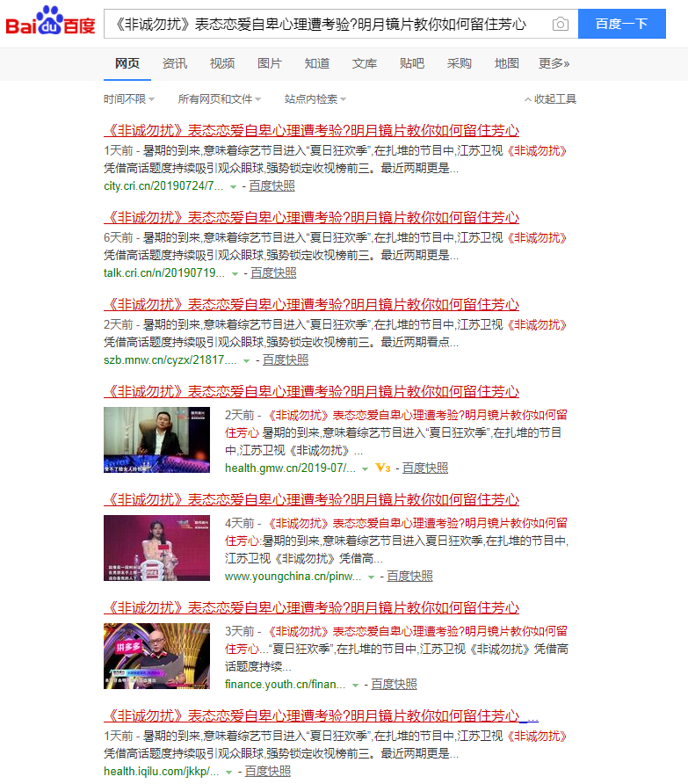Open 百度快照 for szb.mnw.cn result
Screen dimensions: 688x784
(286, 360)
